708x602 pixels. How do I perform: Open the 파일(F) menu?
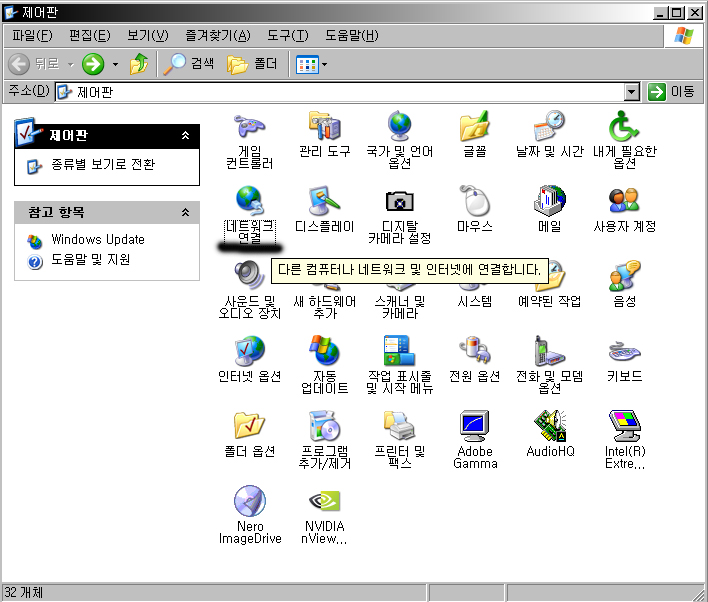(32, 35)
